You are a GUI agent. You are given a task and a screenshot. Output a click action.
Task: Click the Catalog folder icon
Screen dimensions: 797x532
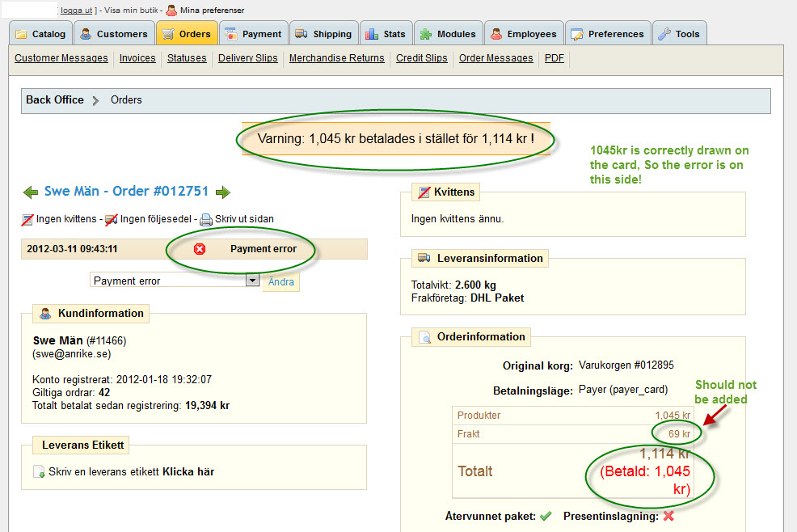pyautogui.click(x=21, y=34)
